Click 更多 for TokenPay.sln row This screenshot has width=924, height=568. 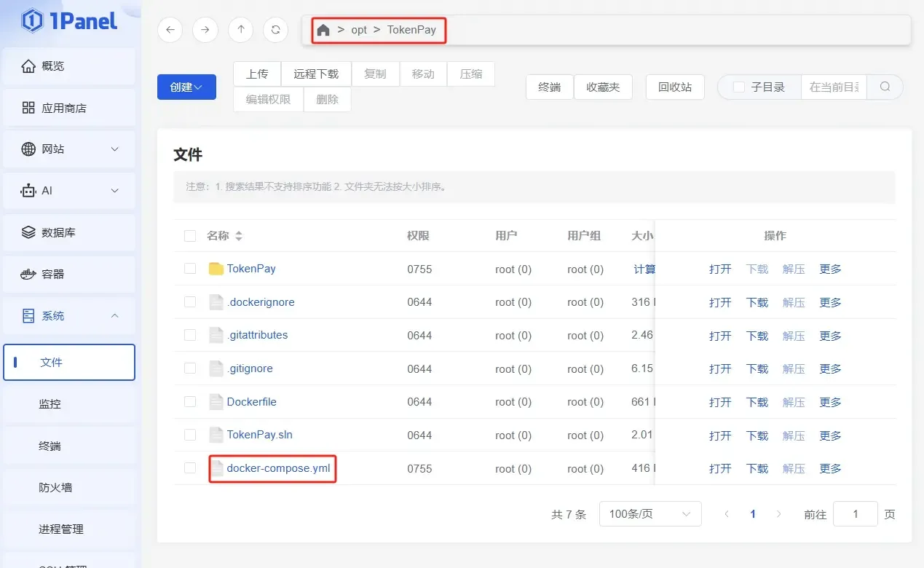(x=830, y=435)
